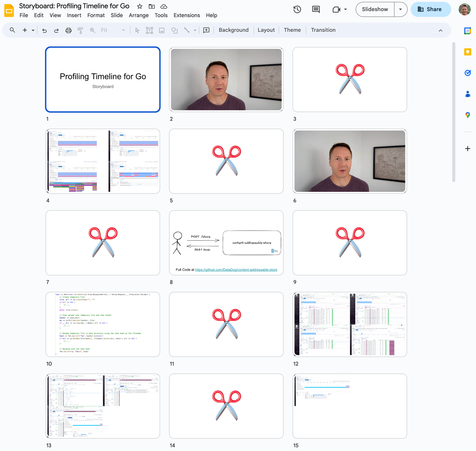Viewport: 476px width, 451px height.
Task: Open Google Calendar sidebar icon
Action: click(467, 31)
